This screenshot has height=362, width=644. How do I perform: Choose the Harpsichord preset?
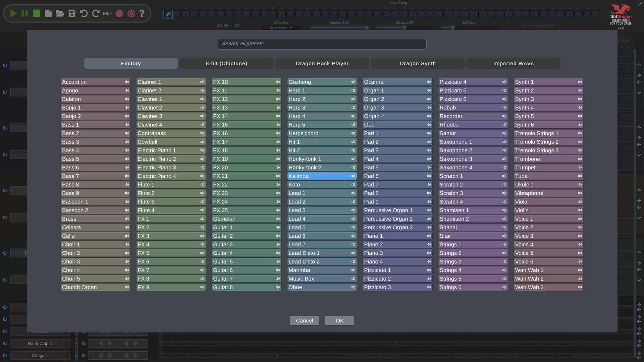pos(322,133)
